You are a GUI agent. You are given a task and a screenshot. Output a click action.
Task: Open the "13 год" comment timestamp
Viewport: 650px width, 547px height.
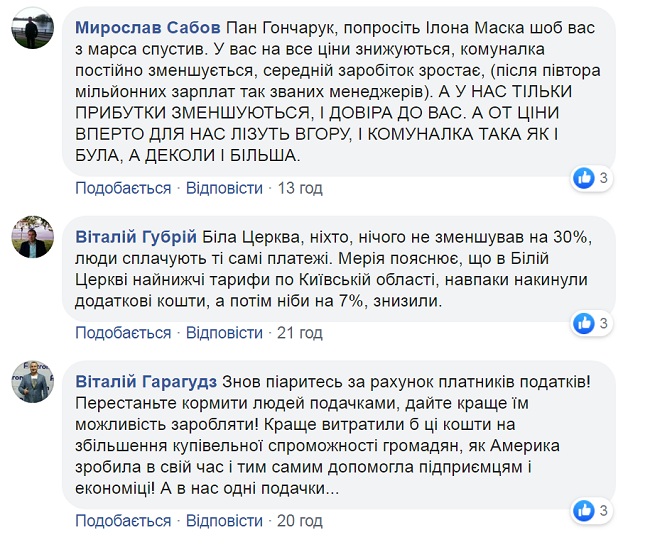point(299,188)
